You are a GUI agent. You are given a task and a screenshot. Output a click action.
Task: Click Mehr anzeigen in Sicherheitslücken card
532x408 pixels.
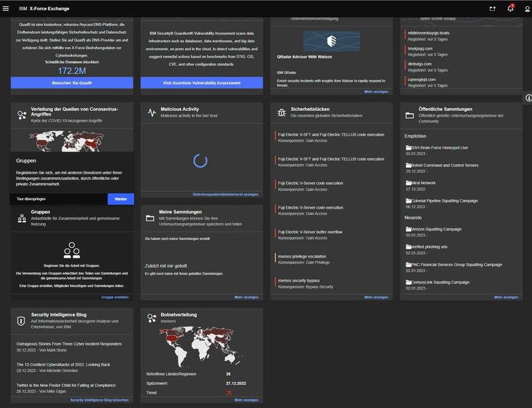click(x=376, y=297)
